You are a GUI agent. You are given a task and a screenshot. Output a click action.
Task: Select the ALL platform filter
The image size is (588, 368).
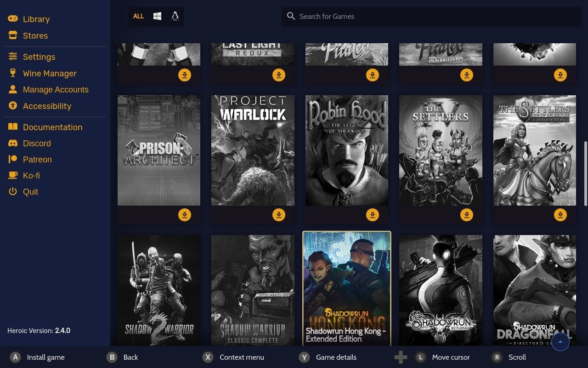click(x=138, y=16)
